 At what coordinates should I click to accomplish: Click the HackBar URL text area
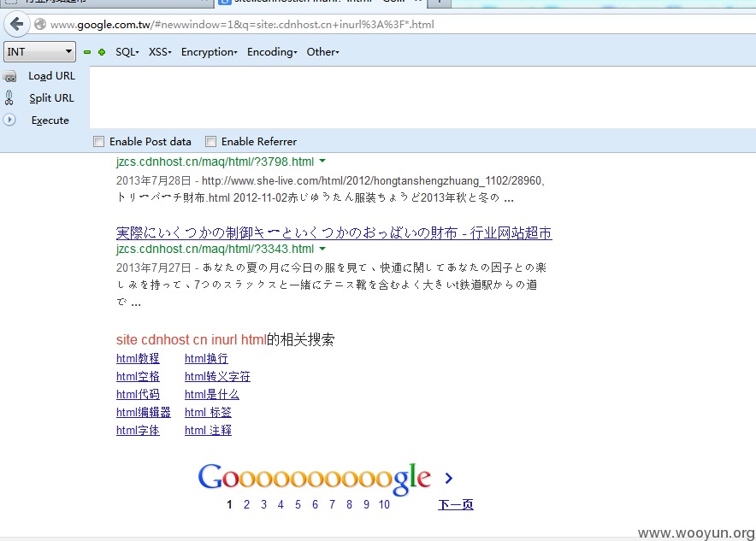[x=422, y=97]
